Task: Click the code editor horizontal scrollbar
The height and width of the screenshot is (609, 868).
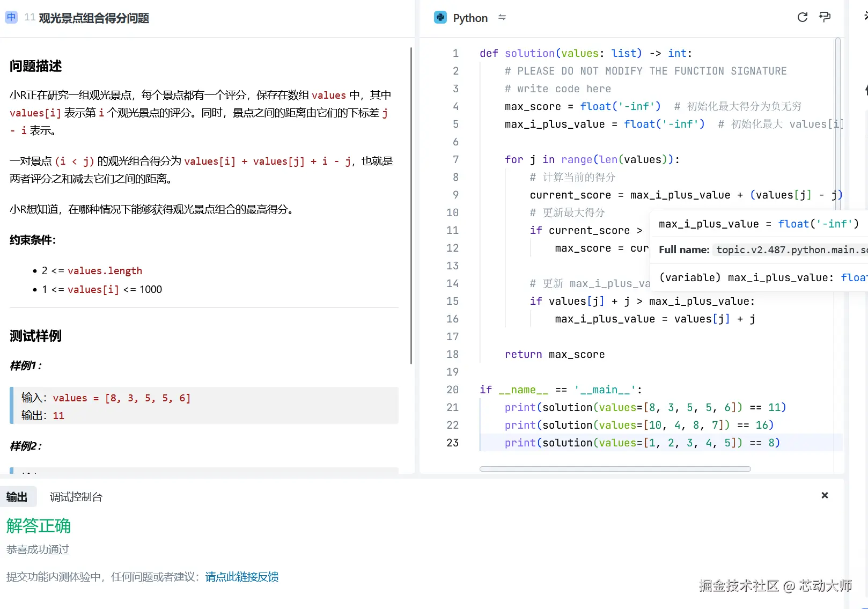Action: [x=615, y=469]
